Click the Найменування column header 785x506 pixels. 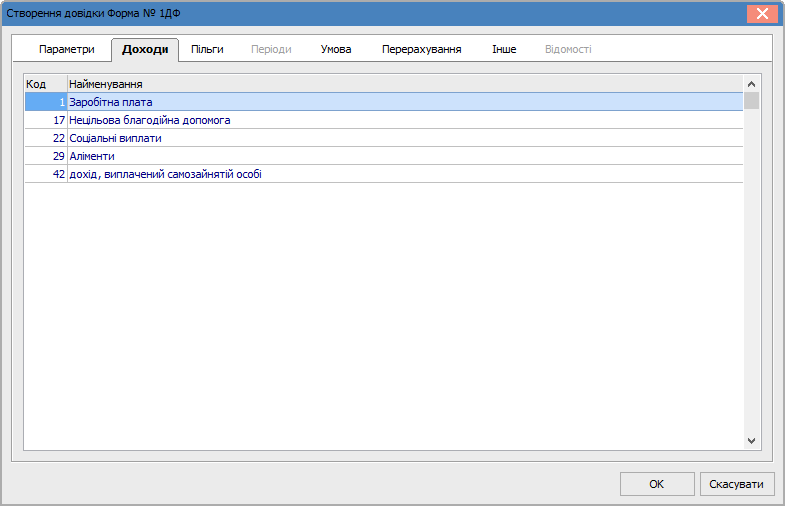click(x=405, y=84)
